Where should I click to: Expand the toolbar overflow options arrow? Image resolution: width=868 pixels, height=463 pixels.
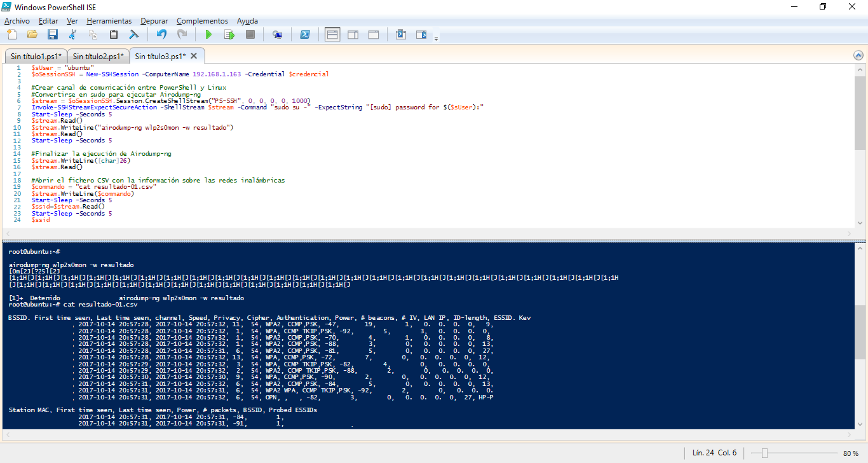tap(436, 38)
